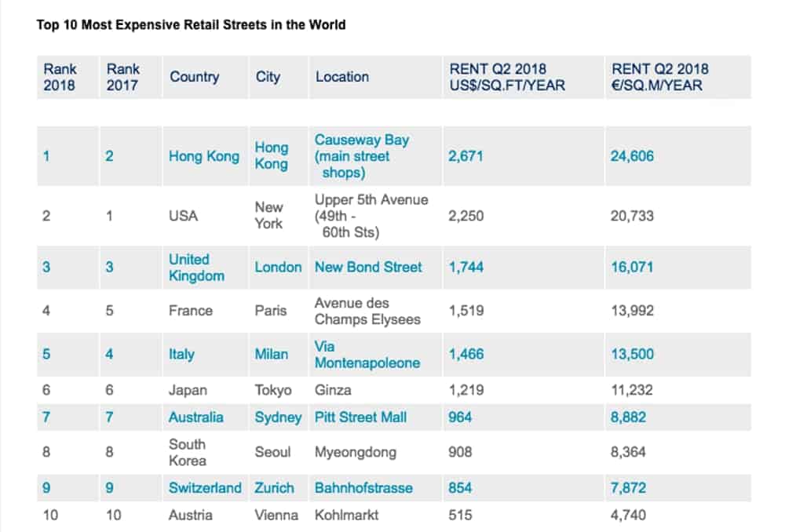Select the "Rank 2018" column header

point(60,77)
